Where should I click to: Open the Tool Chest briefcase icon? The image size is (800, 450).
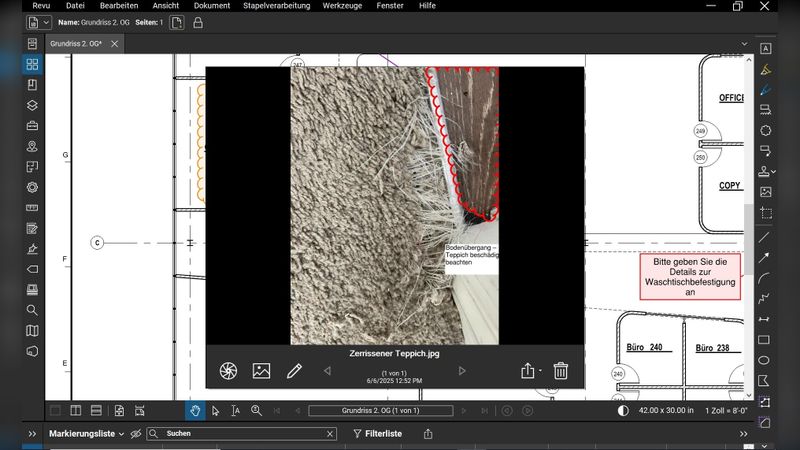[x=32, y=126]
